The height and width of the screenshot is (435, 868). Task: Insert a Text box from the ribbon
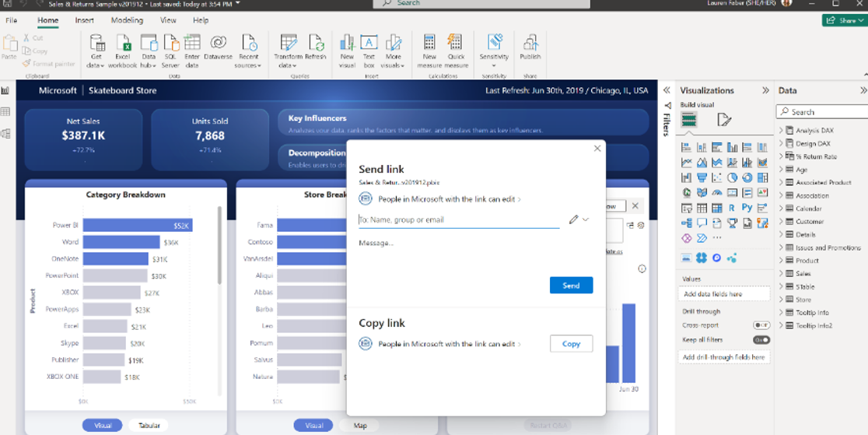369,51
